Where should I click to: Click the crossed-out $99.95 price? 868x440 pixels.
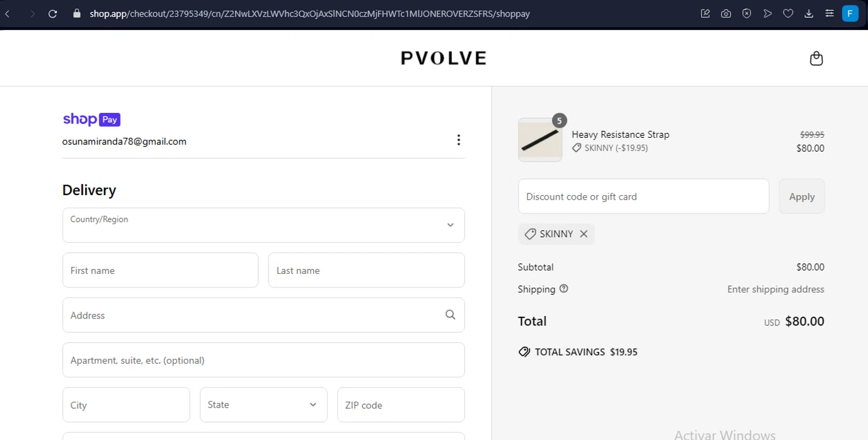[x=812, y=134]
